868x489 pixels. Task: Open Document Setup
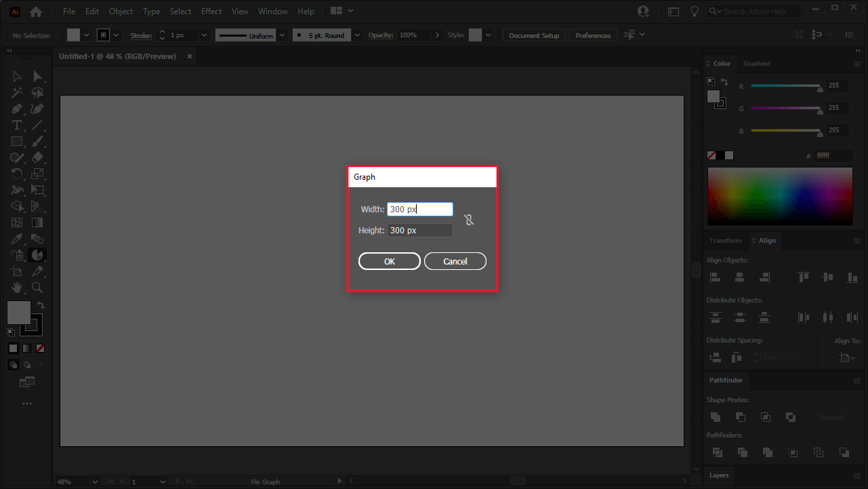(x=533, y=35)
